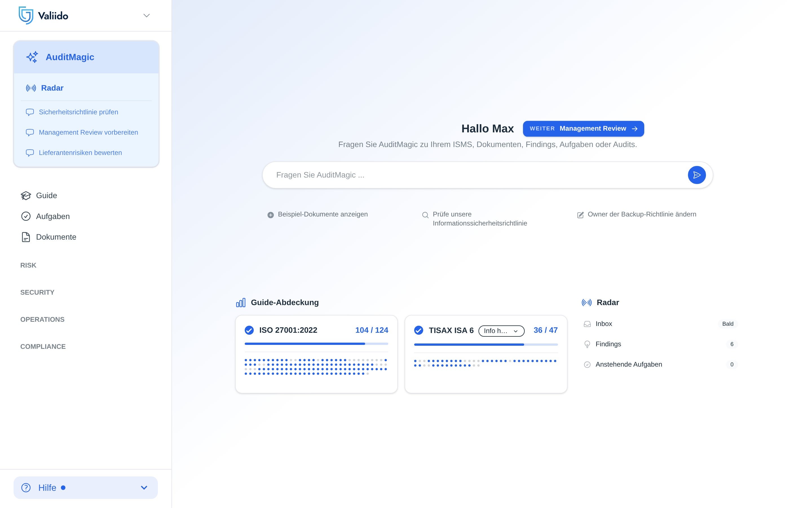Click the TISAX ISA 6 progress bar
Screen dimensions: 812x508
point(486,344)
